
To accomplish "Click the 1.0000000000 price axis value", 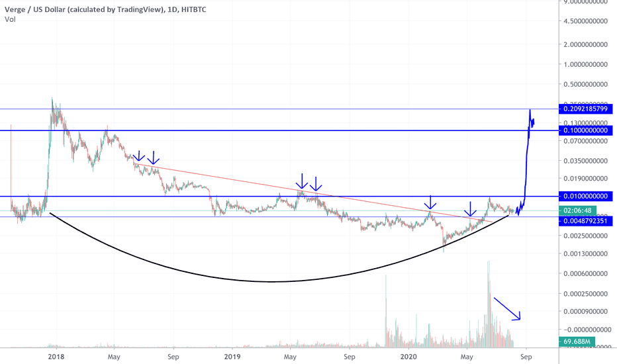I will [585, 64].
